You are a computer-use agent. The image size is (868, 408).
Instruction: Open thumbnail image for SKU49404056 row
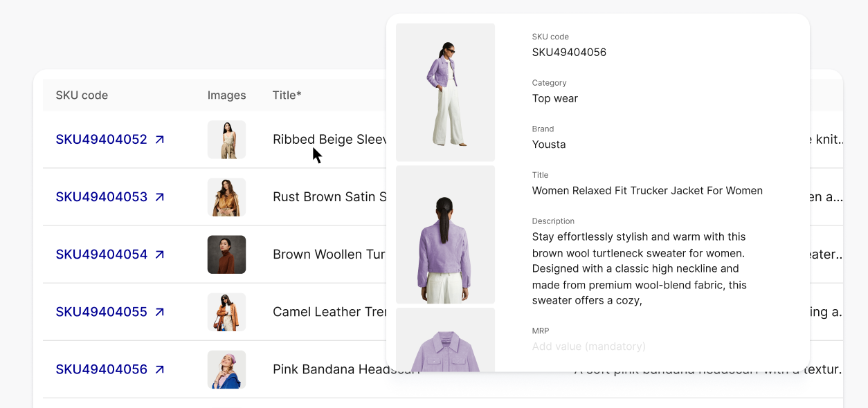pyautogui.click(x=226, y=369)
